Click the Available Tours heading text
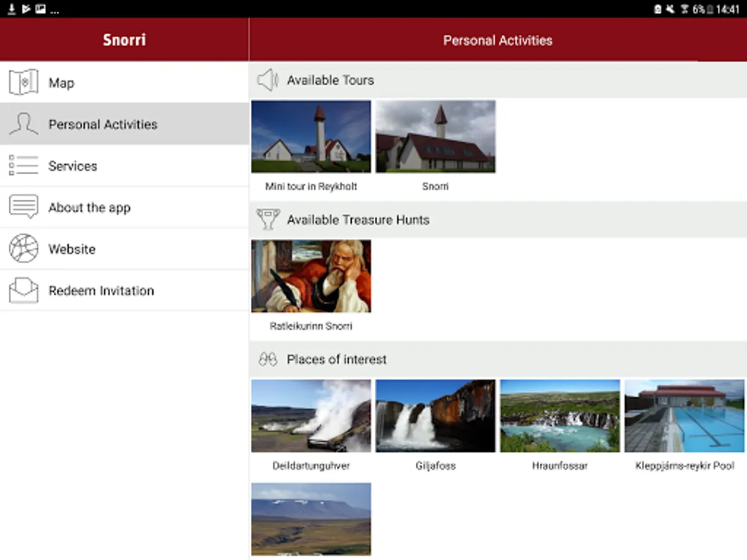The height and width of the screenshot is (560, 747). 331,80
